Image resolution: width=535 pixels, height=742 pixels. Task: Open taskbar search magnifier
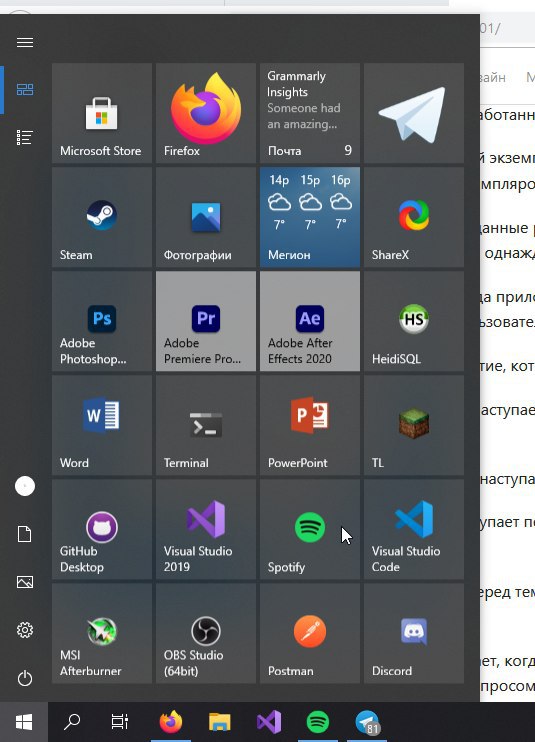[x=72, y=722]
